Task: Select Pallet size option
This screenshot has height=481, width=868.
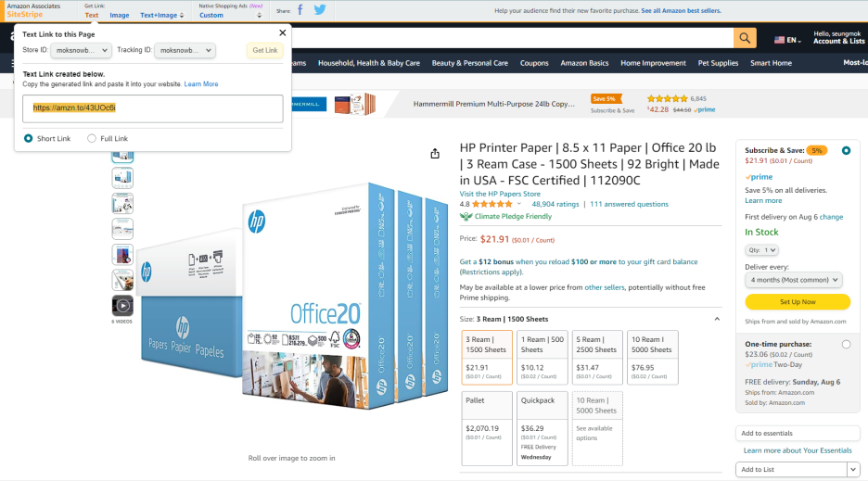Action: 487,428
